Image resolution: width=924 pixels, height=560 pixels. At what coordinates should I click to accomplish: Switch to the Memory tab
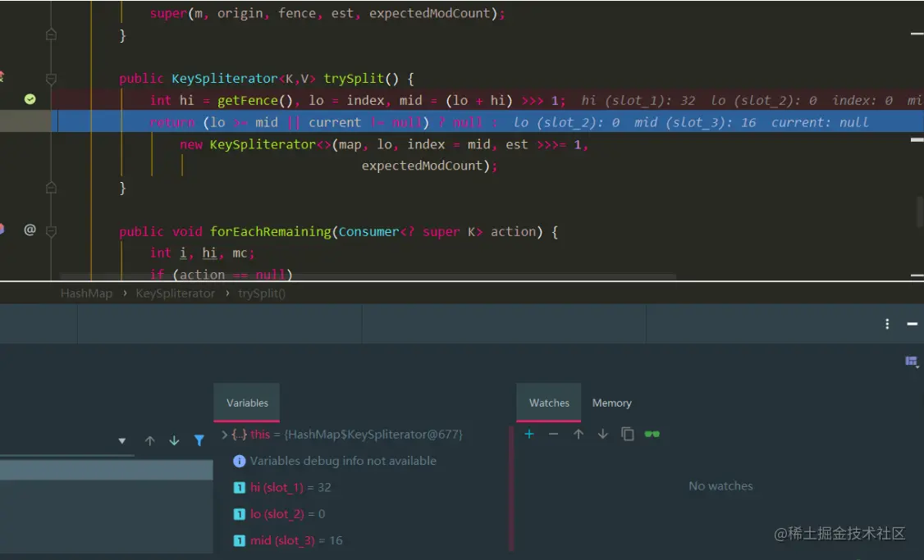pos(611,403)
